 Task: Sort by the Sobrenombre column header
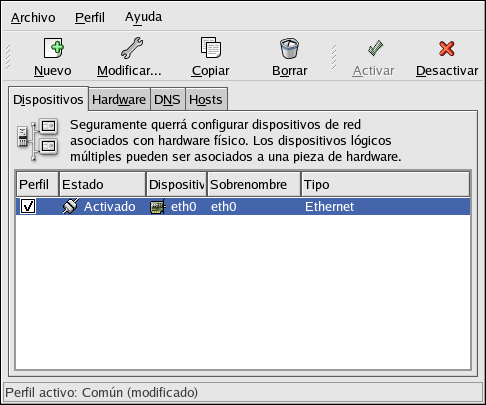coord(254,184)
